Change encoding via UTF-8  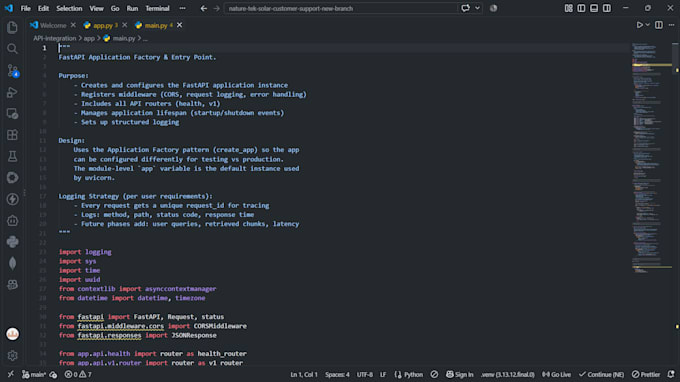point(364,374)
